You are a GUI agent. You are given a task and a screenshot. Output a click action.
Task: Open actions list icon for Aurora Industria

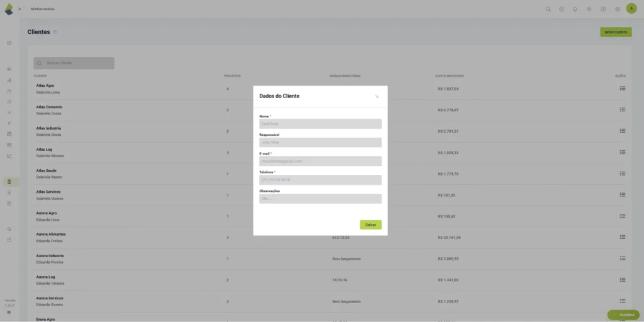(x=622, y=258)
